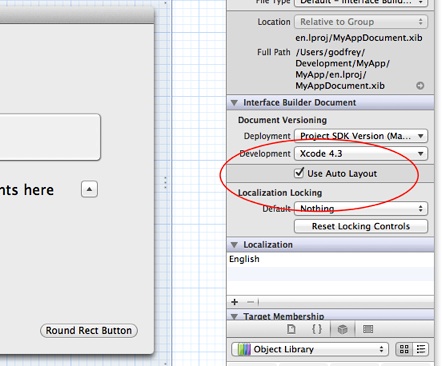Click the /Users/godfrey/ full path text
The height and width of the screenshot is (366, 442).
coord(343,69)
